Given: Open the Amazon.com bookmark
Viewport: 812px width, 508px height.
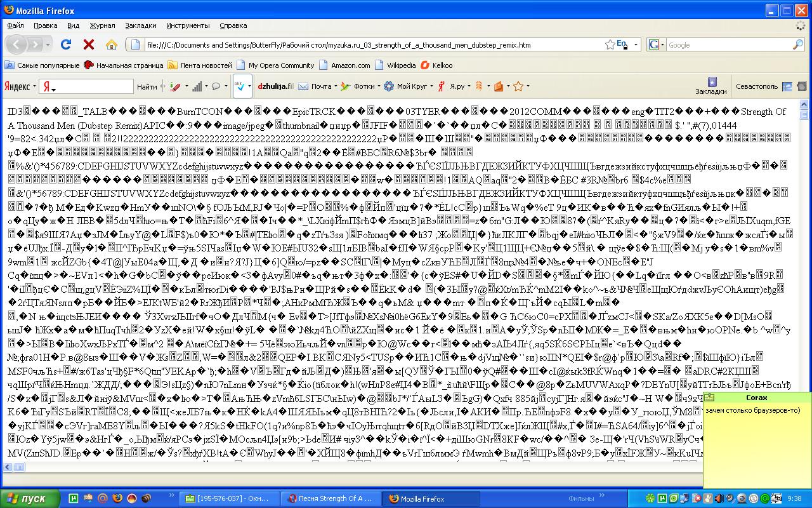Looking at the screenshot, I should point(344,65).
